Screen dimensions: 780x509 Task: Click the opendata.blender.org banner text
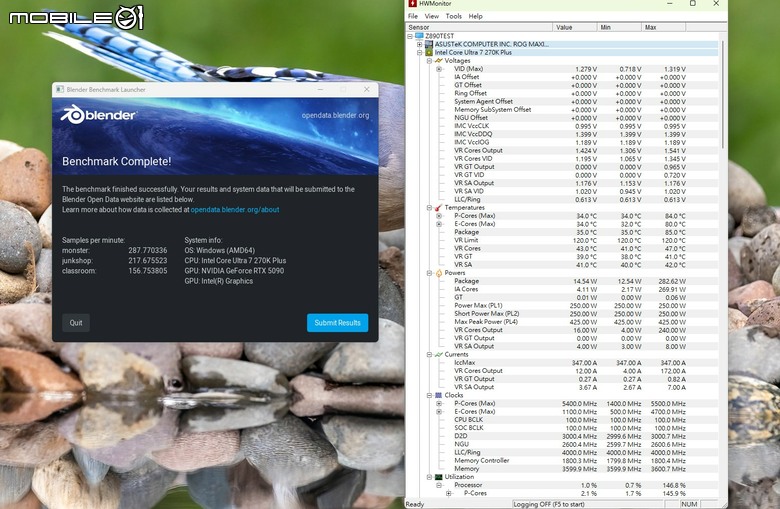tap(335, 115)
